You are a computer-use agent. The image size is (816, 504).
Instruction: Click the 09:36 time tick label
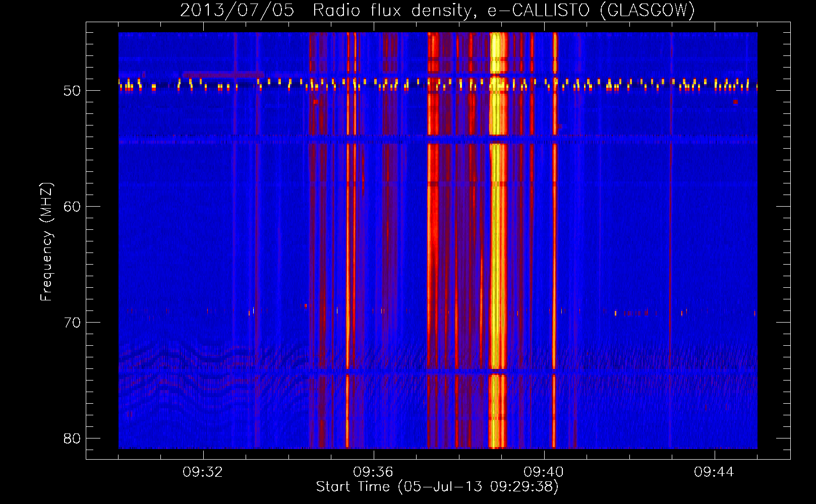click(373, 472)
